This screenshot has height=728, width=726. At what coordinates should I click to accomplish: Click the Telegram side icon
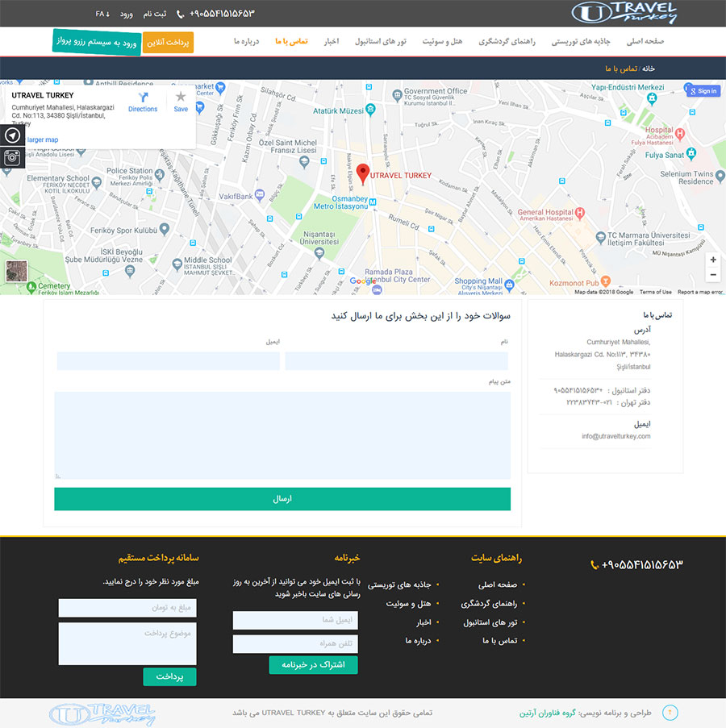click(x=12, y=135)
